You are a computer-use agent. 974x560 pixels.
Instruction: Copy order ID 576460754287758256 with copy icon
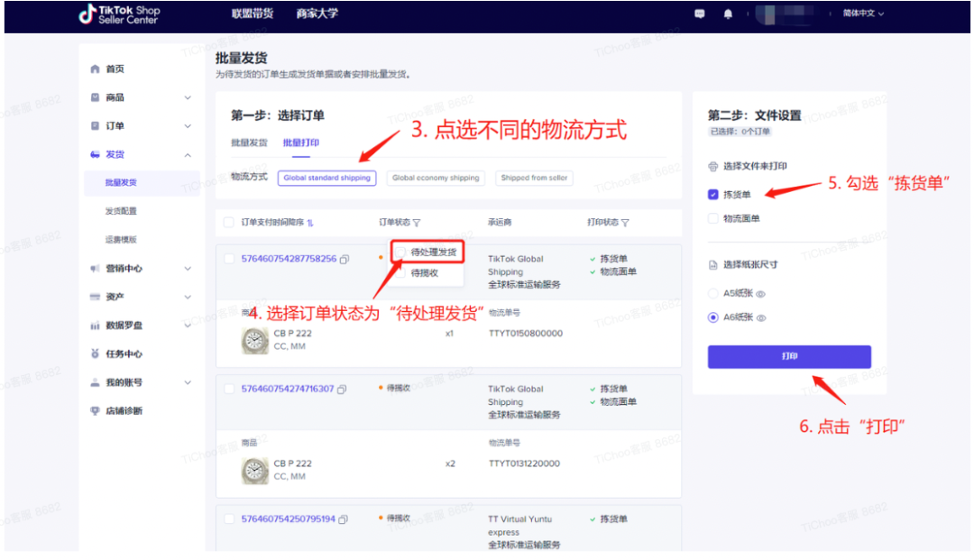tap(345, 259)
